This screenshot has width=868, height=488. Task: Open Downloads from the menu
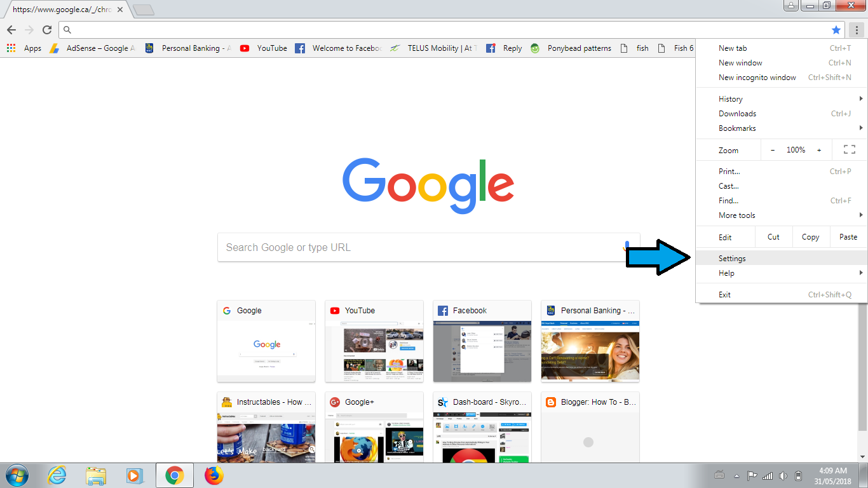[782, 114]
